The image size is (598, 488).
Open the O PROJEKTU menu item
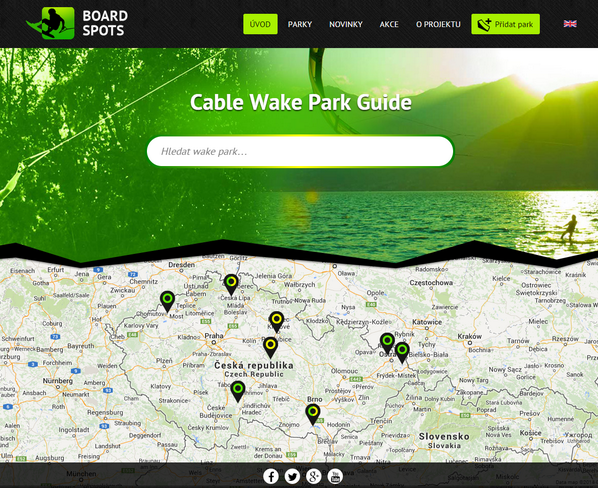point(438,24)
